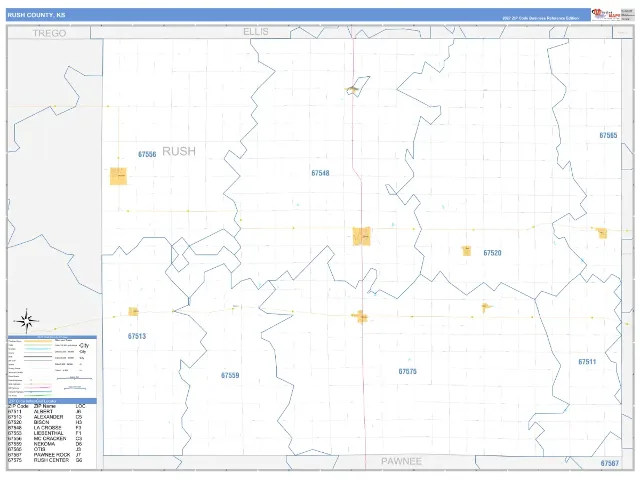The height and width of the screenshot is (480, 640).
Task: Click LIEBENTHAL in the ZIP index table
Action: click(48, 433)
